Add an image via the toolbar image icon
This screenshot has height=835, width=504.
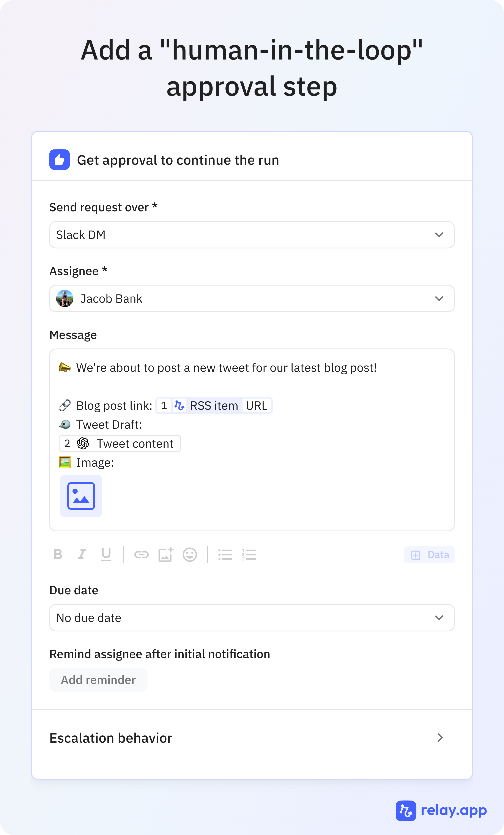point(166,554)
